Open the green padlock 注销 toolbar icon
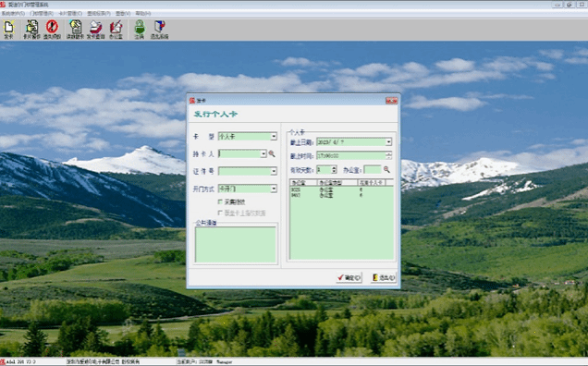Viewport: 588px width, 366px height. (140, 30)
